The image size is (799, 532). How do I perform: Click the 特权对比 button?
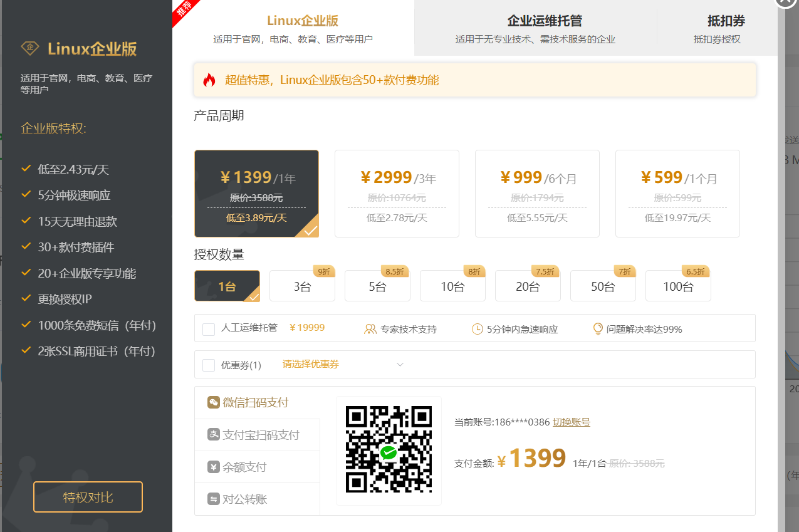pos(88,497)
